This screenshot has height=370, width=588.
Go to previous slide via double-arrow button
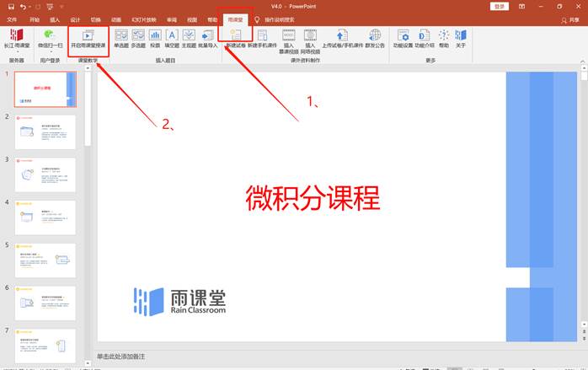coord(584,332)
